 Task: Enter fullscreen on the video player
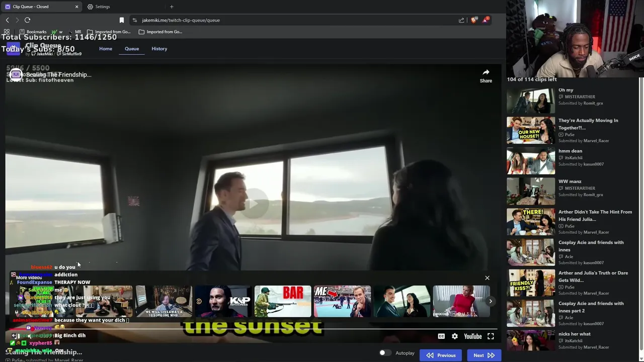pos(491,336)
